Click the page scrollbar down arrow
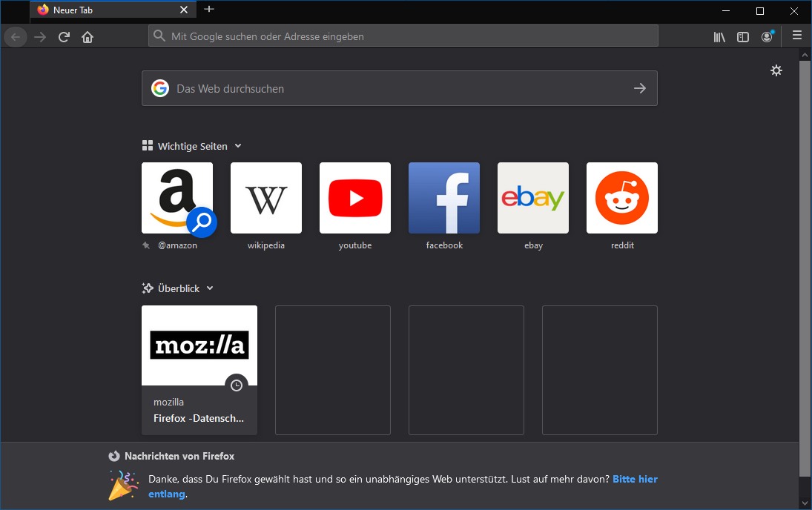The width and height of the screenshot is (812, 510). click(805, 503)
